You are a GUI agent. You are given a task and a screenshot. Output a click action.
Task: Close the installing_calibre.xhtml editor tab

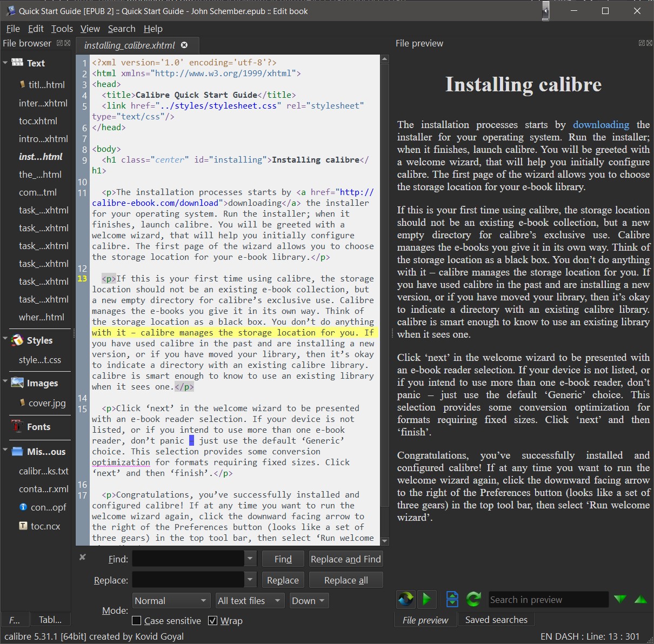pos(184,45)
